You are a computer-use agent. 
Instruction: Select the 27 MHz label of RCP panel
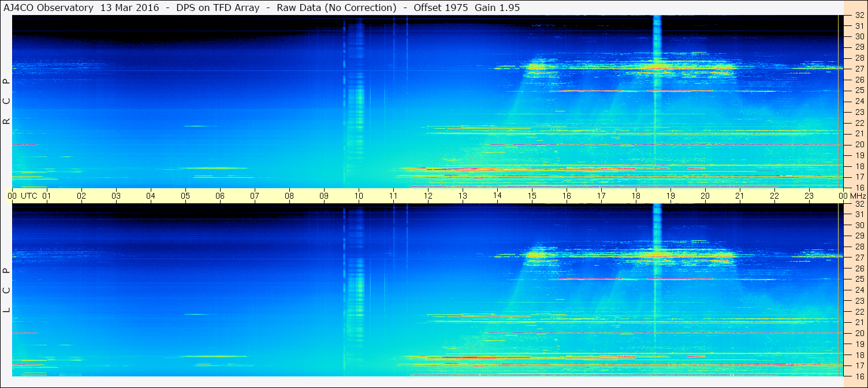click(859, 69)
